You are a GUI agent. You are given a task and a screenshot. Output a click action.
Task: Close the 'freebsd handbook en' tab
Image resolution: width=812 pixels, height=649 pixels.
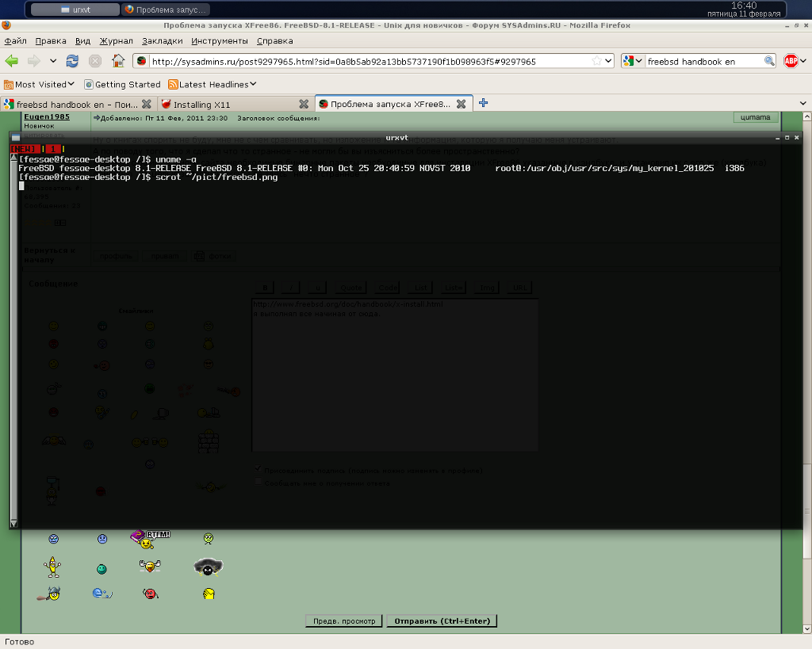click(147, 104)
